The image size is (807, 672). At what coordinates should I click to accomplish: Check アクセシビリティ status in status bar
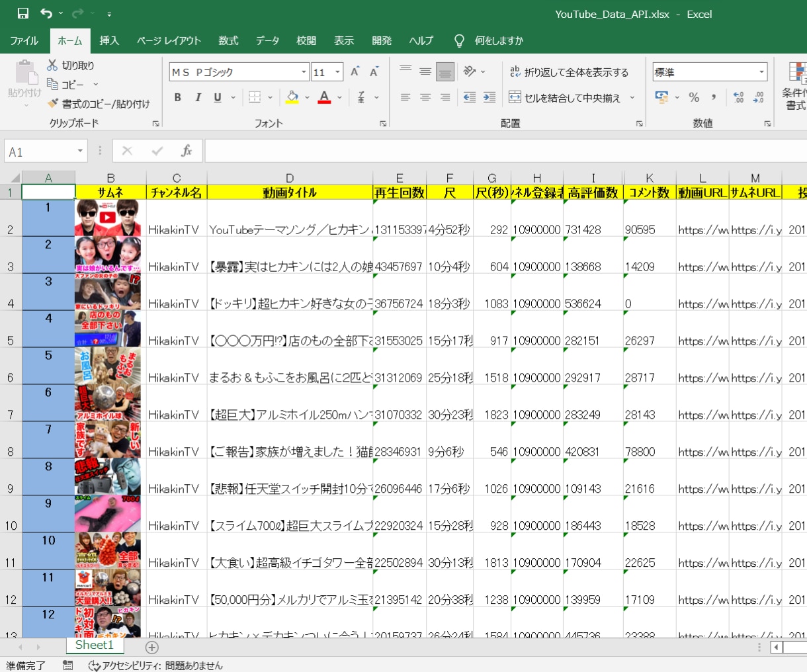(156, 665)
